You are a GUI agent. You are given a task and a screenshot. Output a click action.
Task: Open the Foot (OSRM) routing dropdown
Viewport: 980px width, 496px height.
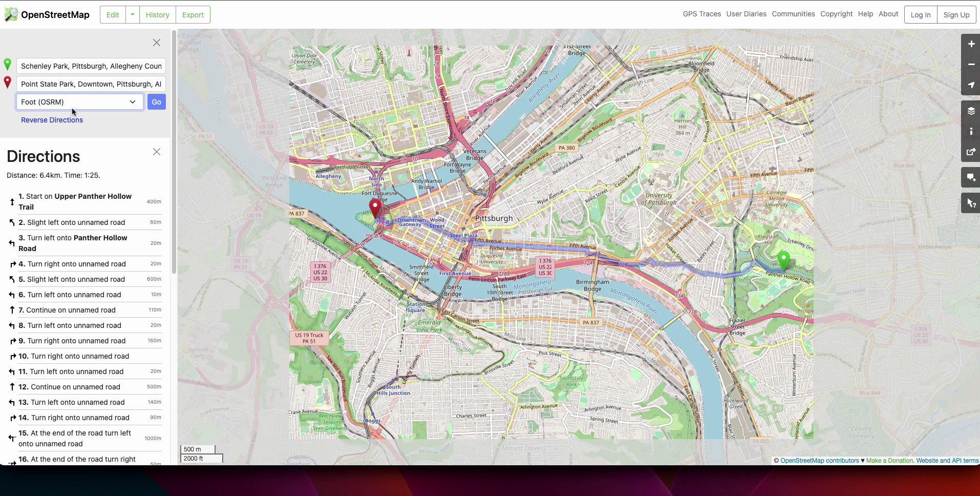click(80, 102)
